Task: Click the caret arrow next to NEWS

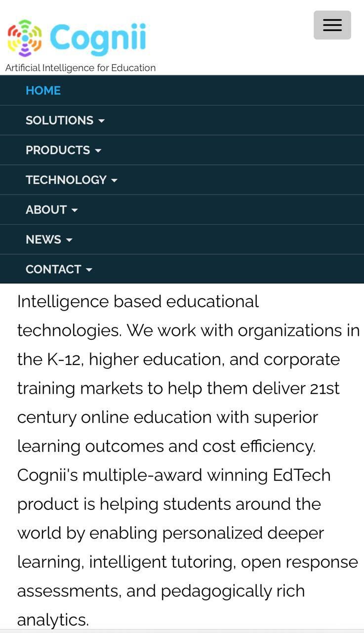Action: [69, 240]
